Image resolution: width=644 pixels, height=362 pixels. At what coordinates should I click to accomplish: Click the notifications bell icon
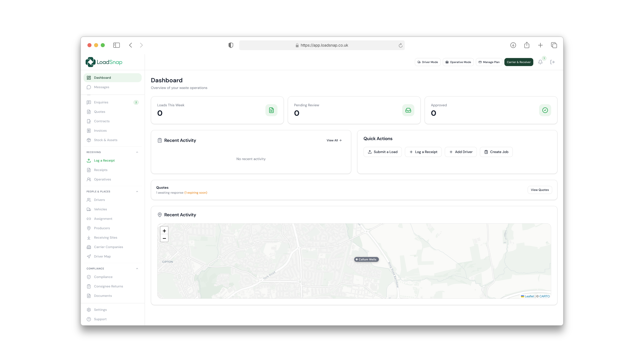(x=540, y=62)
